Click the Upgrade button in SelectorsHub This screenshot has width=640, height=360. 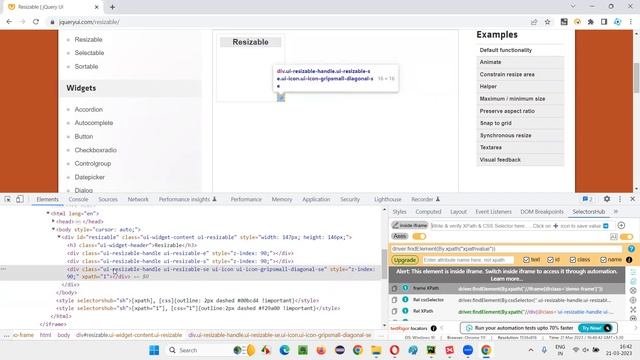[404, 260]
